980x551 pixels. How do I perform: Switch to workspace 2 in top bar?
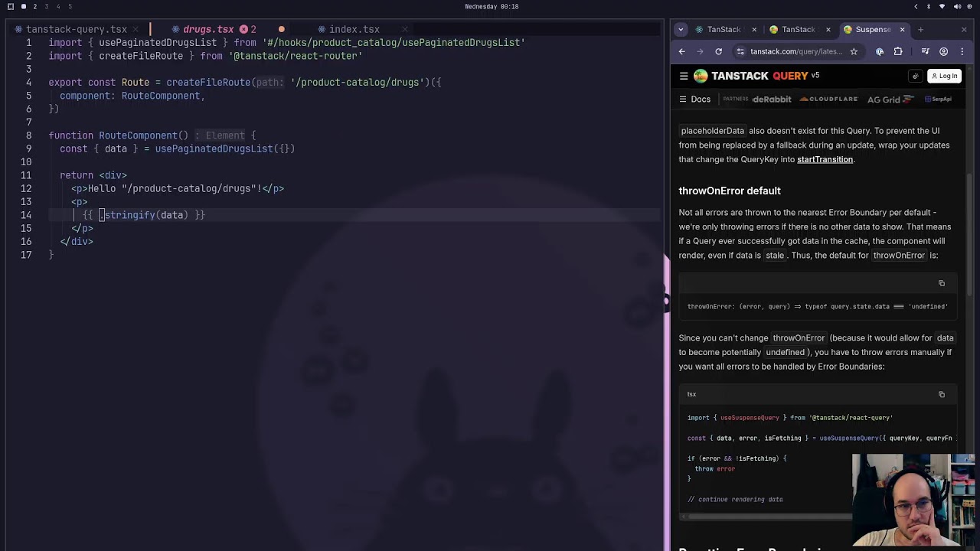pos(34,6)
